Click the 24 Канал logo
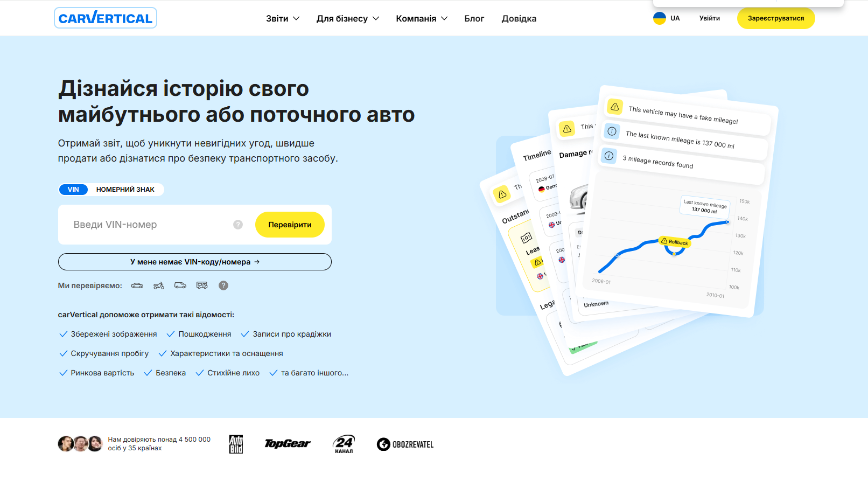868x481 pixels. click(344, 444)
